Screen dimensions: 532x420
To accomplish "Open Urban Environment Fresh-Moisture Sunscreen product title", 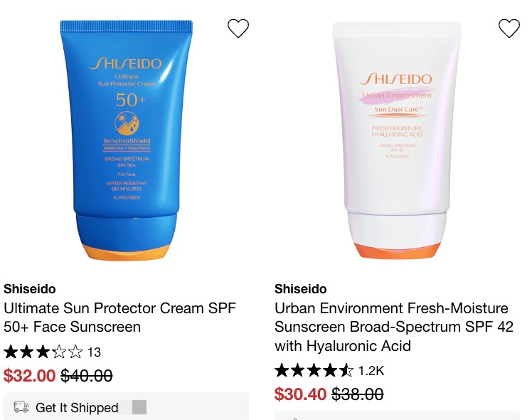I will coord(394,327).
